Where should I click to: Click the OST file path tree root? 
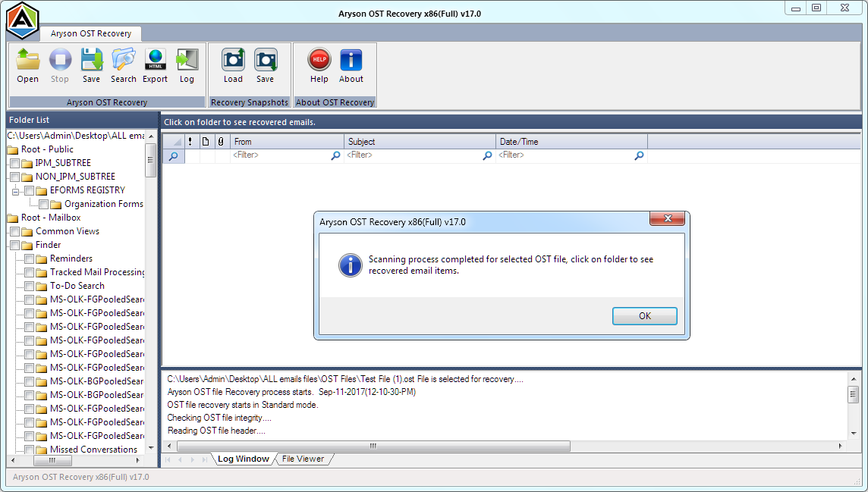click(x=76, y=136)
